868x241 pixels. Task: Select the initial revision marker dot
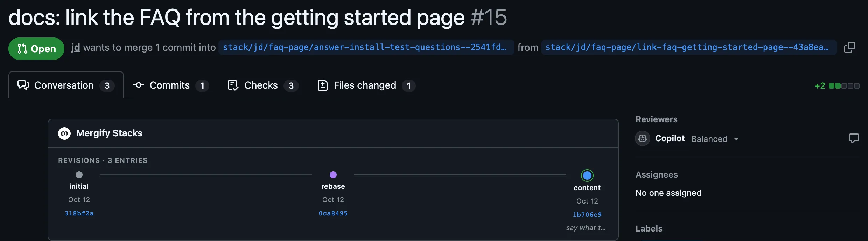click(79, 174)
